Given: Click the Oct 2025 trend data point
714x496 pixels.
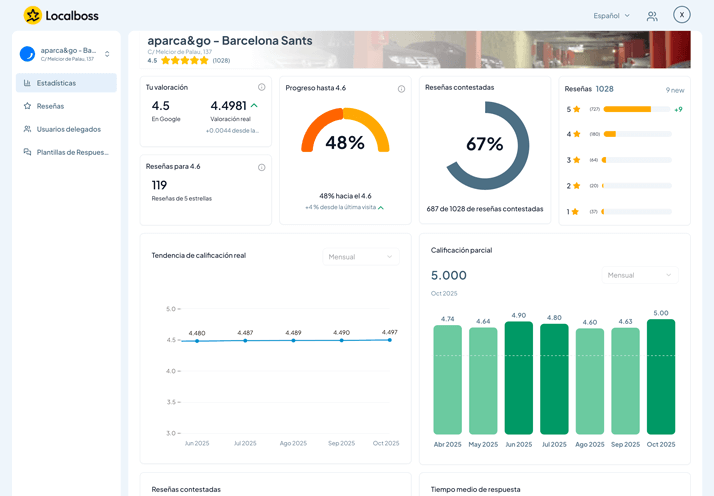Looking at the screenshot, I should click(390, 340).
